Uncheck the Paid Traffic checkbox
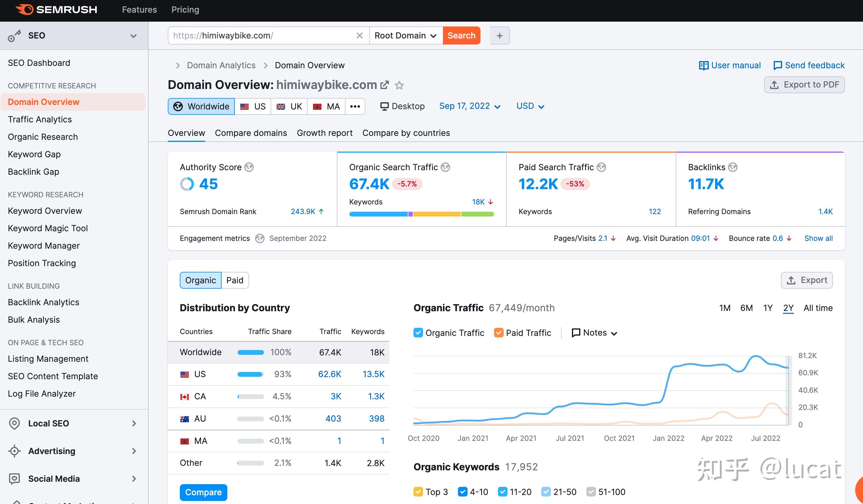Image resolution: width=863 pixels, height=504 pixels. click(x=499, y=333)
